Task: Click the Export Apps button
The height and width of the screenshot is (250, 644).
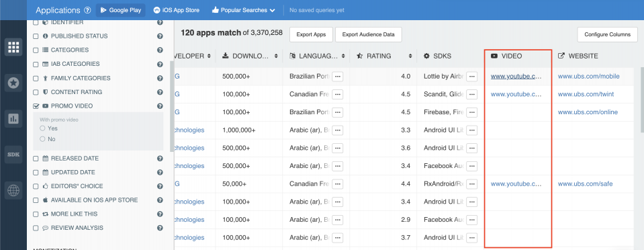Action: (311, 34)
